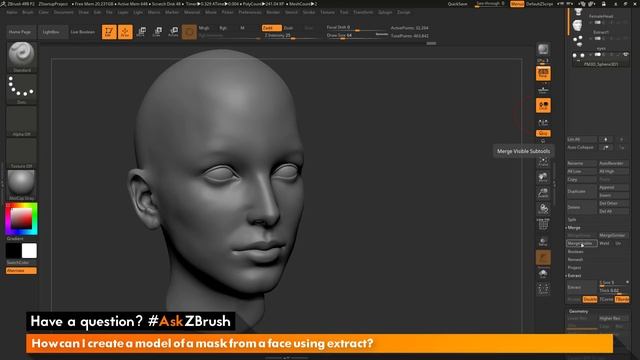
Task: Toggle the Double option under Extract
Action: [590, 300]
